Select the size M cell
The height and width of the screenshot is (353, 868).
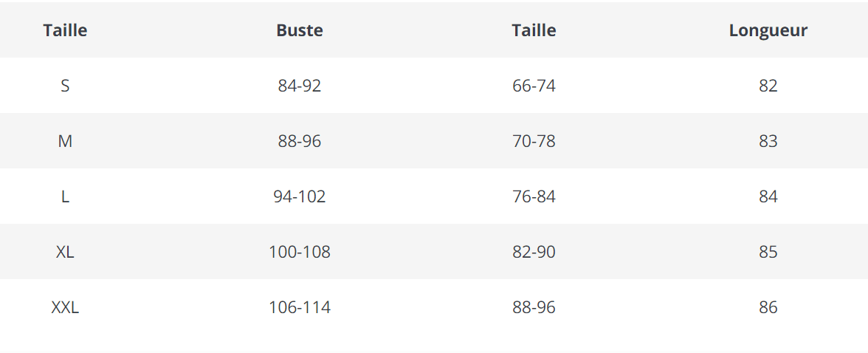coord(65,141)
